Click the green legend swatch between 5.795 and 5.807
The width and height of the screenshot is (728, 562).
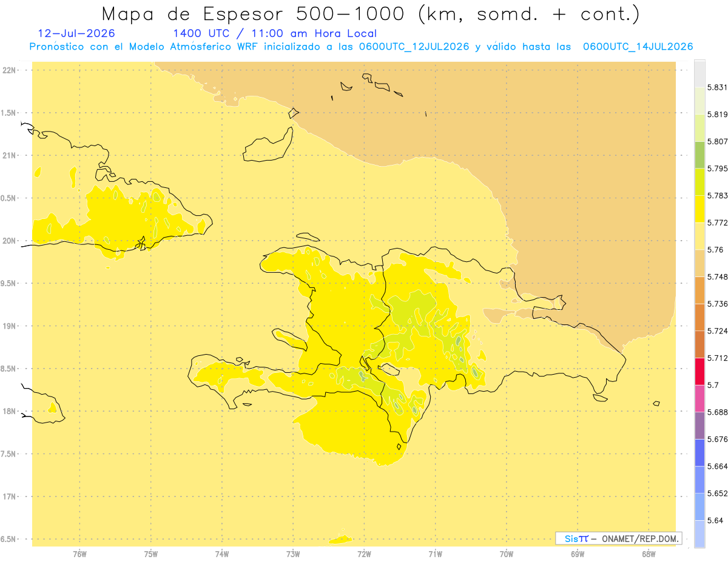coord(699,154)
